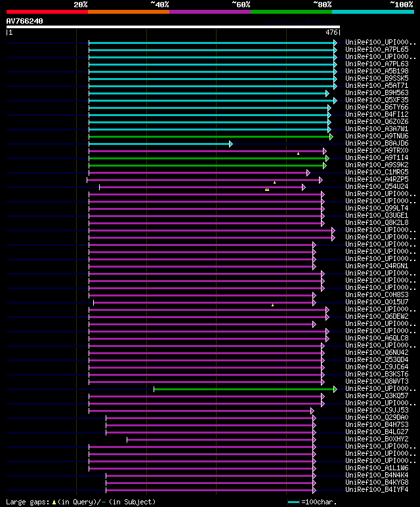Click the UniRef100_C0H8S3 label
This screenshot has width=420, height=507.
coord(377,295)
